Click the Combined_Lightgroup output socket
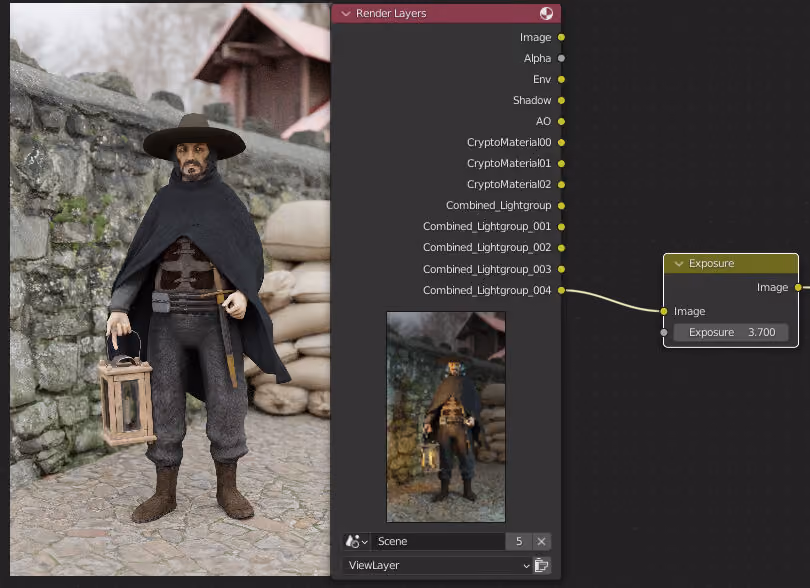This screenshot has width=810, height=588. tap(562, 206)
